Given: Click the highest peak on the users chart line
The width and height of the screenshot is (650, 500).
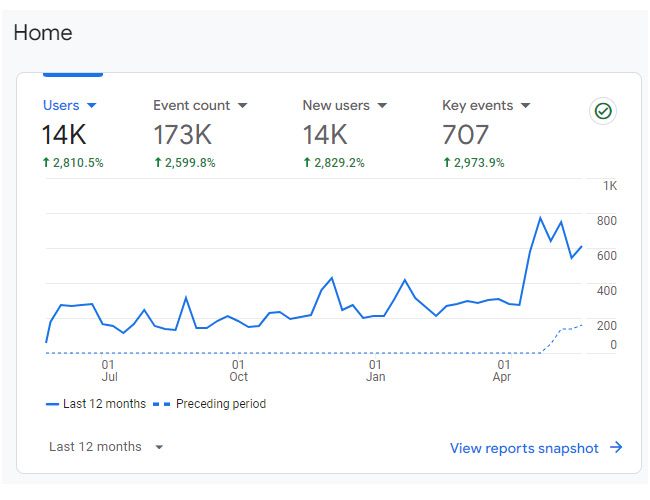Looking at the screenshot, I should point(540,217).
